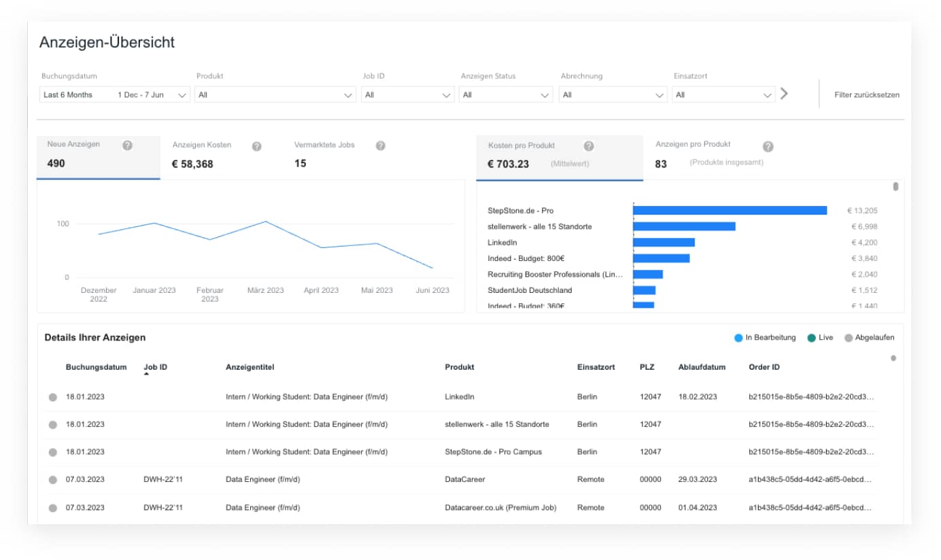Click the arrow to show more filters

784,94
